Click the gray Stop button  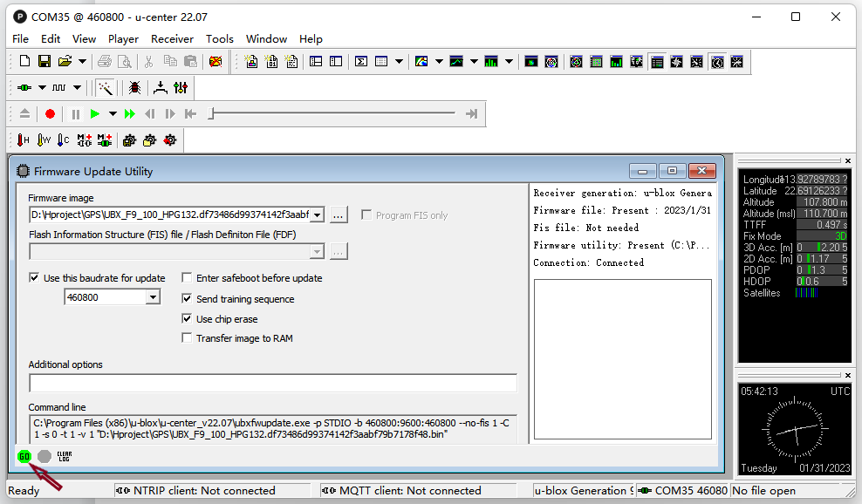44,456
